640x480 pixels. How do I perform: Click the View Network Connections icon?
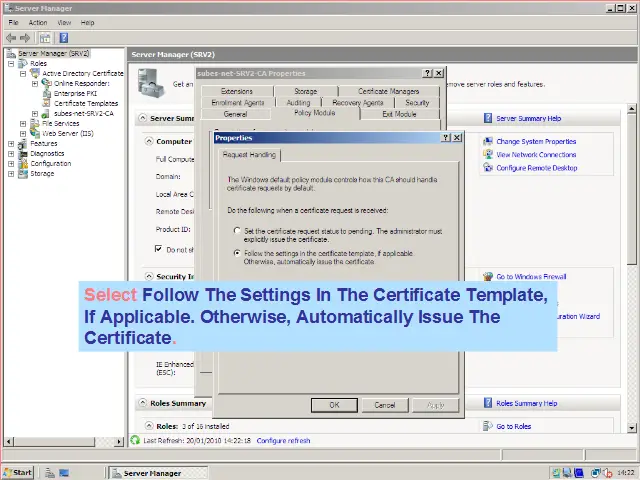(488, 154)
